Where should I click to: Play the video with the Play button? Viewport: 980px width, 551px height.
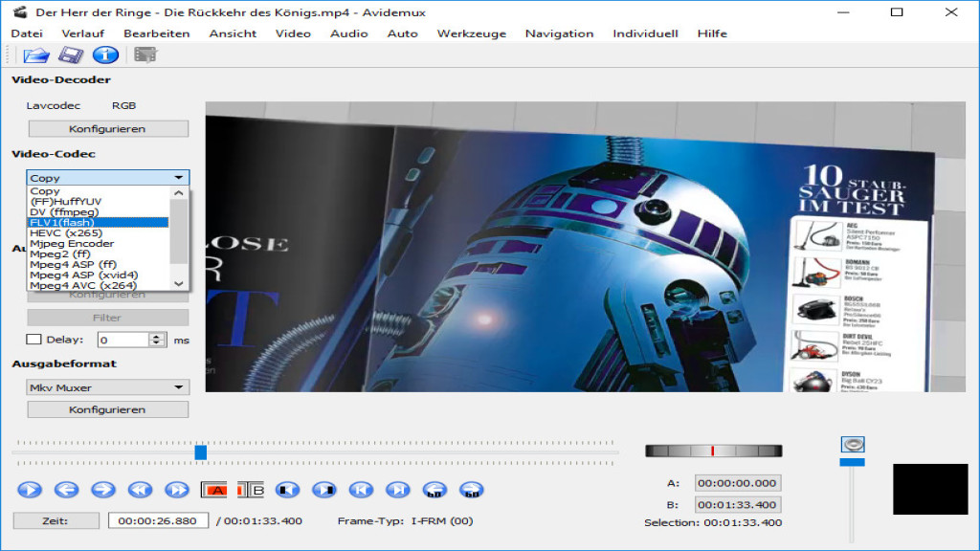pyautogui.click(x=29, y=489)
